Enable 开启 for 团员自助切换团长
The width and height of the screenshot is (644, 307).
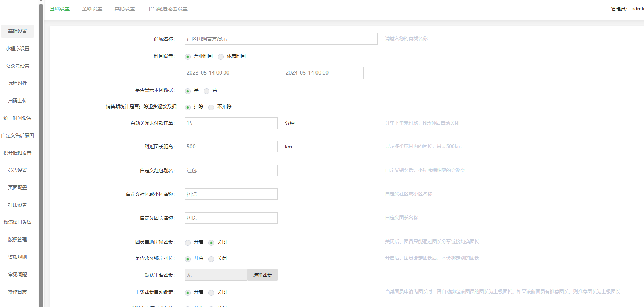tap(188, 243)
